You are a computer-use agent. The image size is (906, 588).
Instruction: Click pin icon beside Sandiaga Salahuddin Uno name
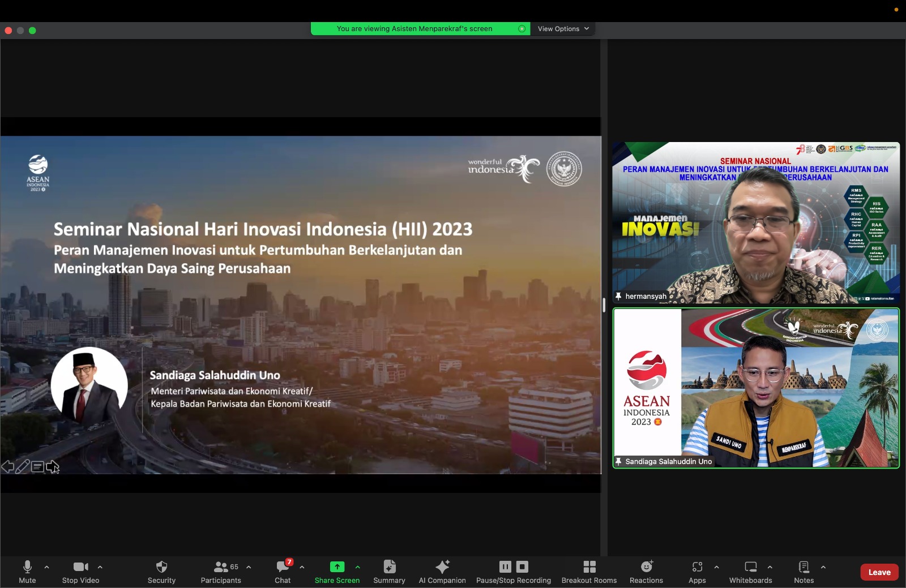(x=618, y=461)
